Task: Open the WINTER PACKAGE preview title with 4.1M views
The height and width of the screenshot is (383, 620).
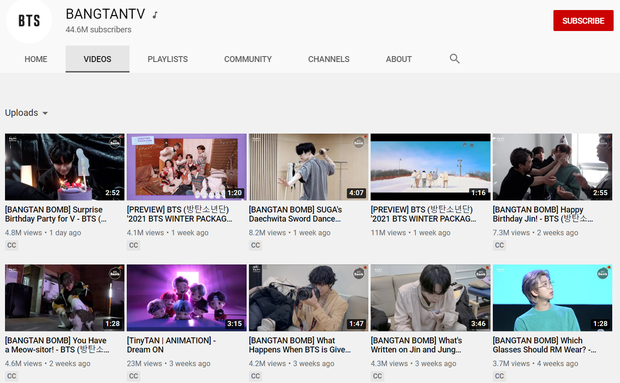Action: tap(180, 214)
